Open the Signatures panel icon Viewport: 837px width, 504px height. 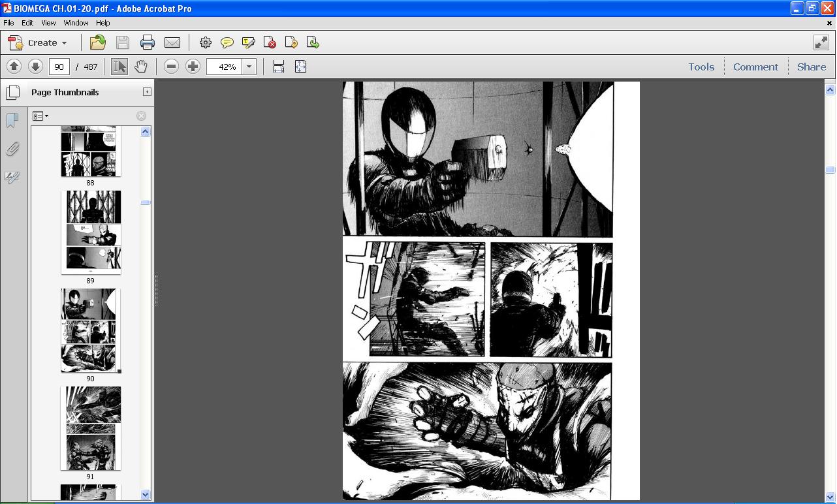point(12,178)
